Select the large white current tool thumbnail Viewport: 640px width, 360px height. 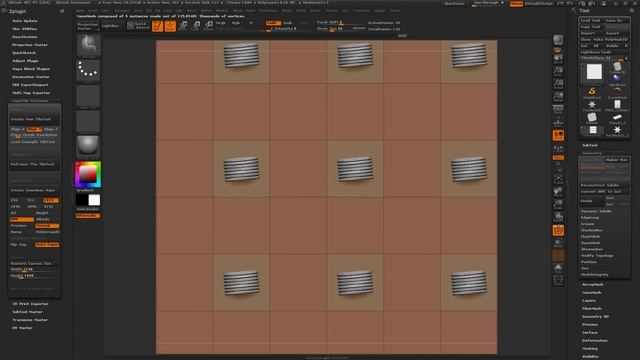click(x=594, y=72)
